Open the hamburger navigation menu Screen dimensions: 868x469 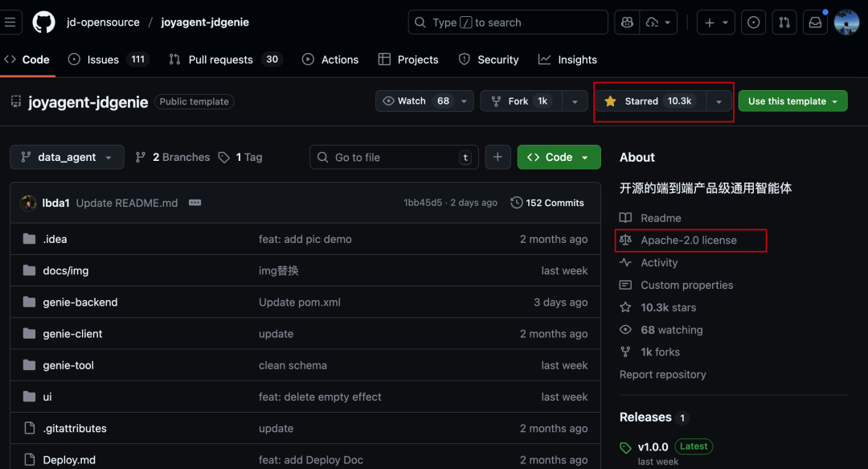coord(10,23)
